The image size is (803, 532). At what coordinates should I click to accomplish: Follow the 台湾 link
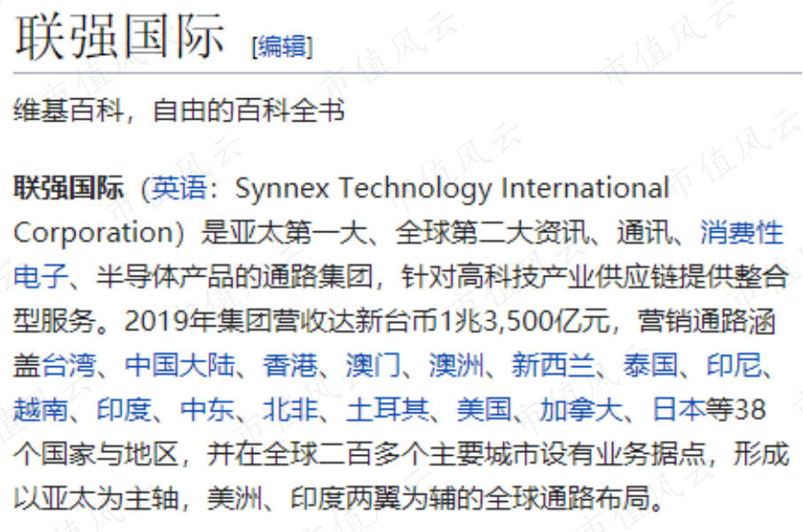(68, 365)
